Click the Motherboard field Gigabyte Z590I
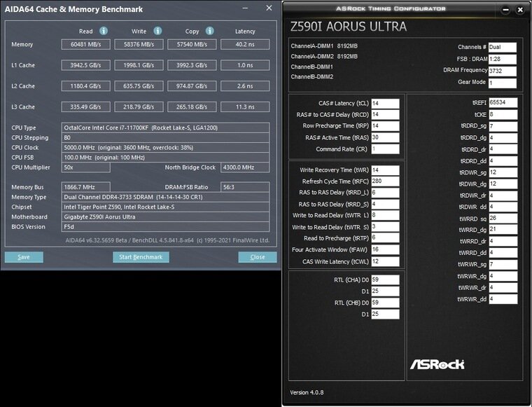This screenshot has width=532, height=407. pyautogui.click(x=165, y=217)
